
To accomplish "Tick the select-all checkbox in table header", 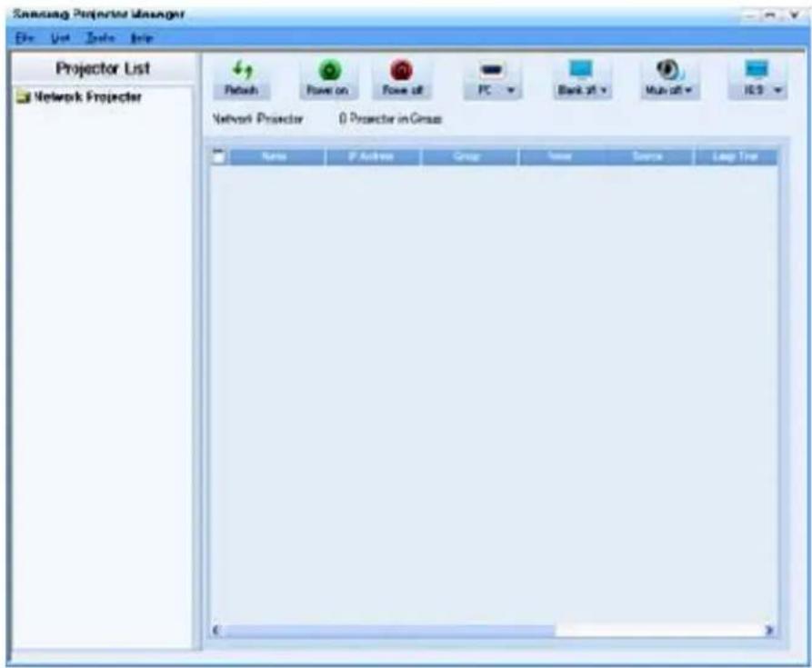I will click(x=218, y=155).
